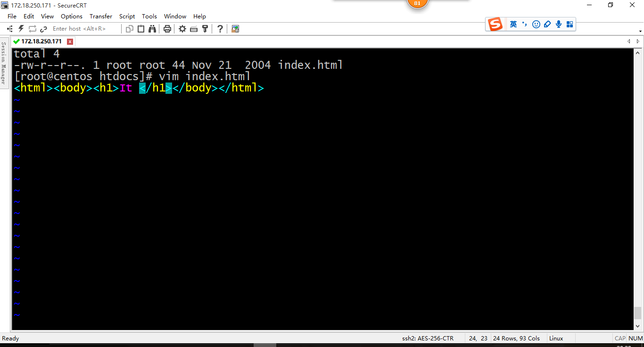Open the Keymap Editor keyboard icon
Viewport: 644px width, 347px height.
click(x=194, y=29)
